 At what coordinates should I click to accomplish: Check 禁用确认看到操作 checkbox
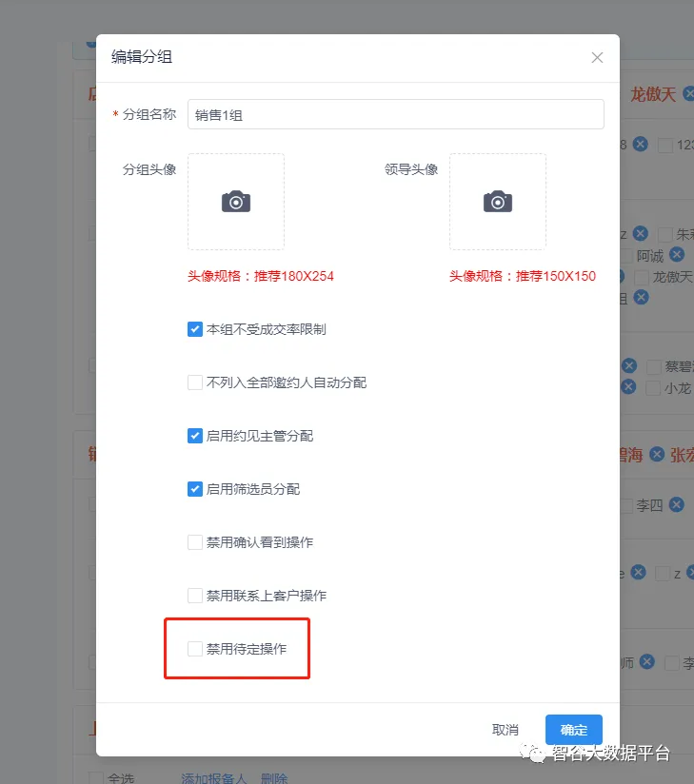pos(195,542)
